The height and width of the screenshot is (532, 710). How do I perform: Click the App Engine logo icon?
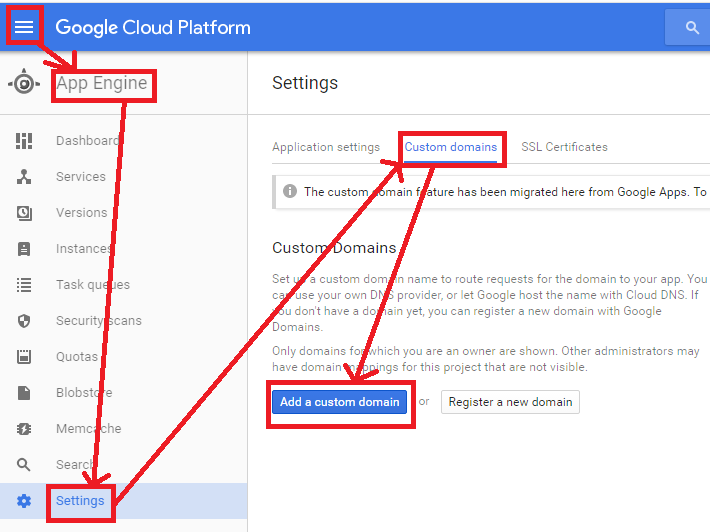(x=24, y=84)
